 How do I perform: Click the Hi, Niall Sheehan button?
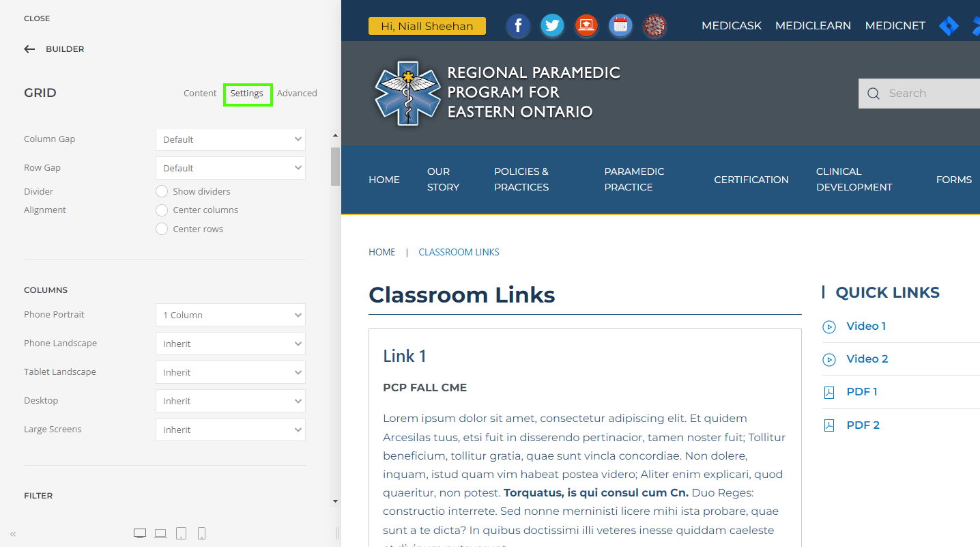click(427, 26)
